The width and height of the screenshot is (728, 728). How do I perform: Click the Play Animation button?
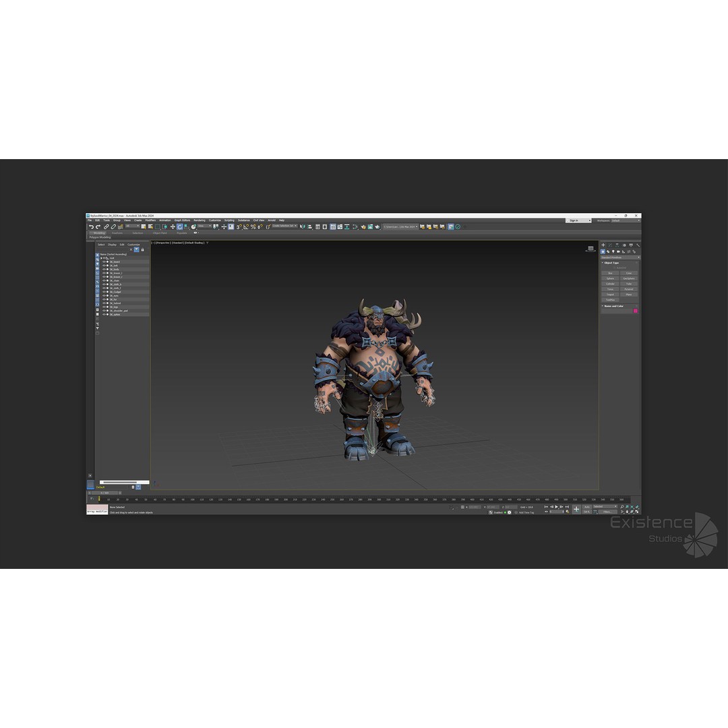pyautogui.click(x=556, y=506)
